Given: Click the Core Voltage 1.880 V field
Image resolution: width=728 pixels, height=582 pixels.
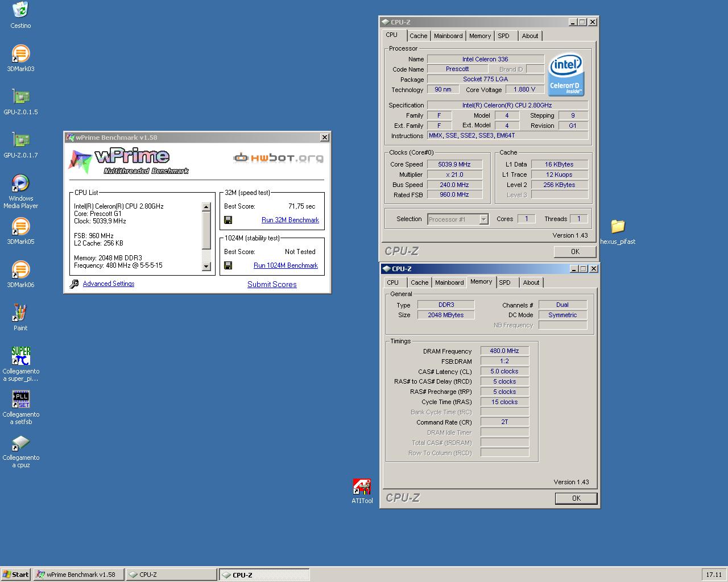Looking at the screenshot, I should pyautogui.click(x=524, y=89).
